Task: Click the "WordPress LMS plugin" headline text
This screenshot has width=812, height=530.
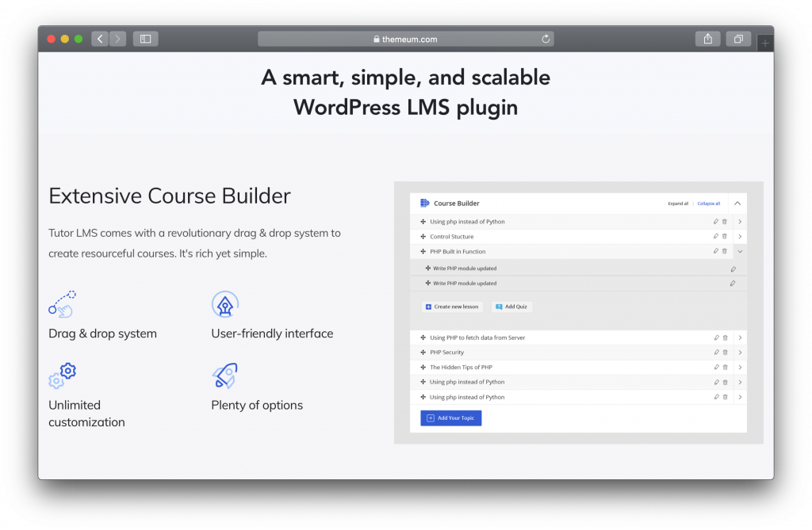Action: 405,108
